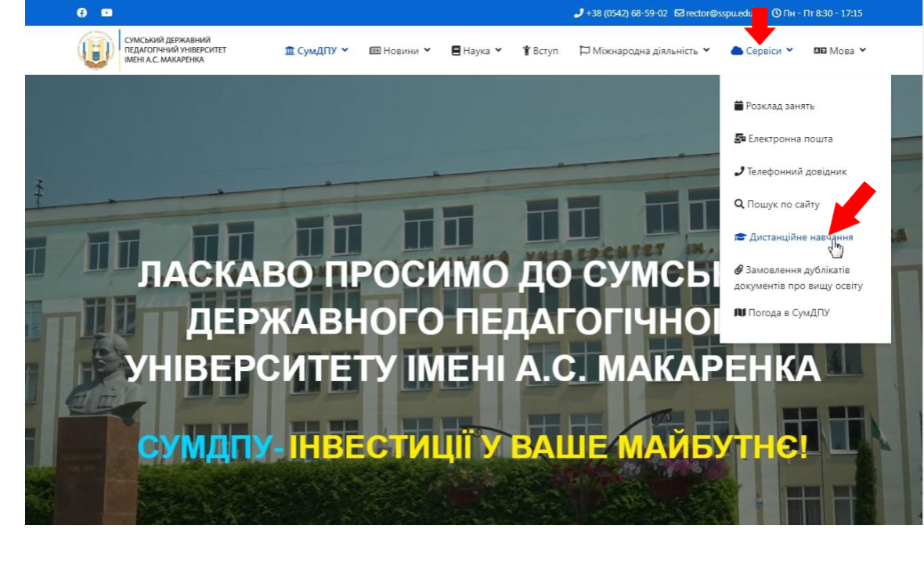Screen dimensions: 924x576
Task: Expand the СумДПУ dropdown chevron
Action: [345, 50]
